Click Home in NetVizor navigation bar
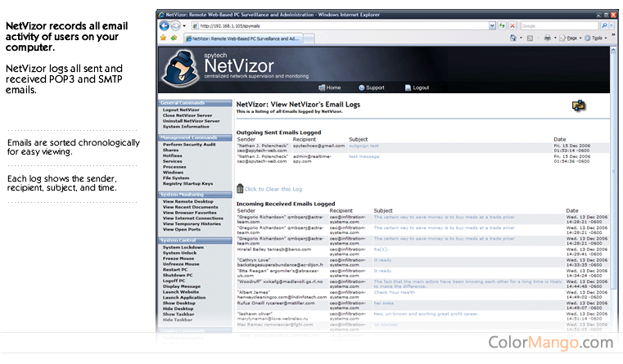Screen dimensions: 623x364 click(x=329, y=88)
